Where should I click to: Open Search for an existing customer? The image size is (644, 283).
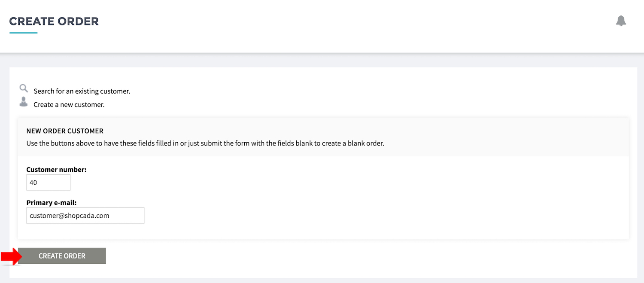[82, 91]
